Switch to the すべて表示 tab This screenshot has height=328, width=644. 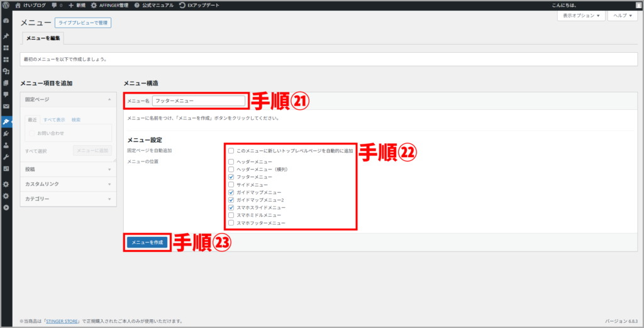pos(54,119)
